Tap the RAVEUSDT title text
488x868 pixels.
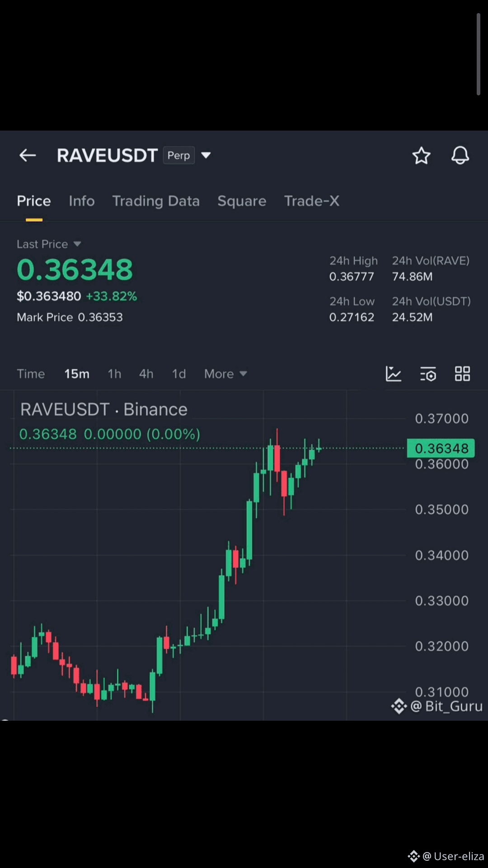click(x=107, y=155)
